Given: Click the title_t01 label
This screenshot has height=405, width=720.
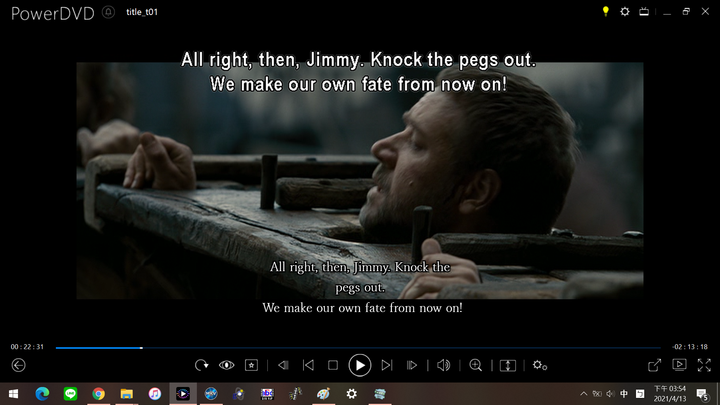Looking at the screenshot, I should coord(142,12).
